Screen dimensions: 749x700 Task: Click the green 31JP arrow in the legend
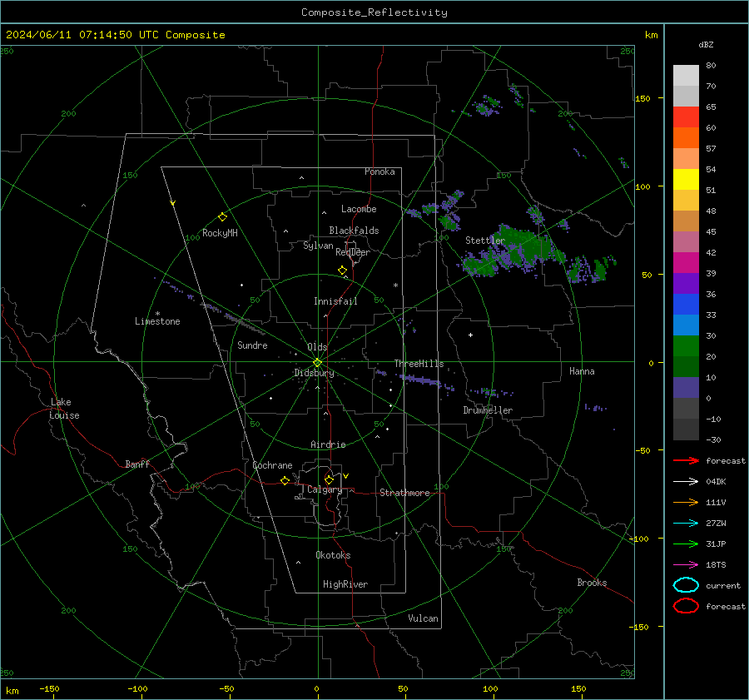click(x=686, y=544)
